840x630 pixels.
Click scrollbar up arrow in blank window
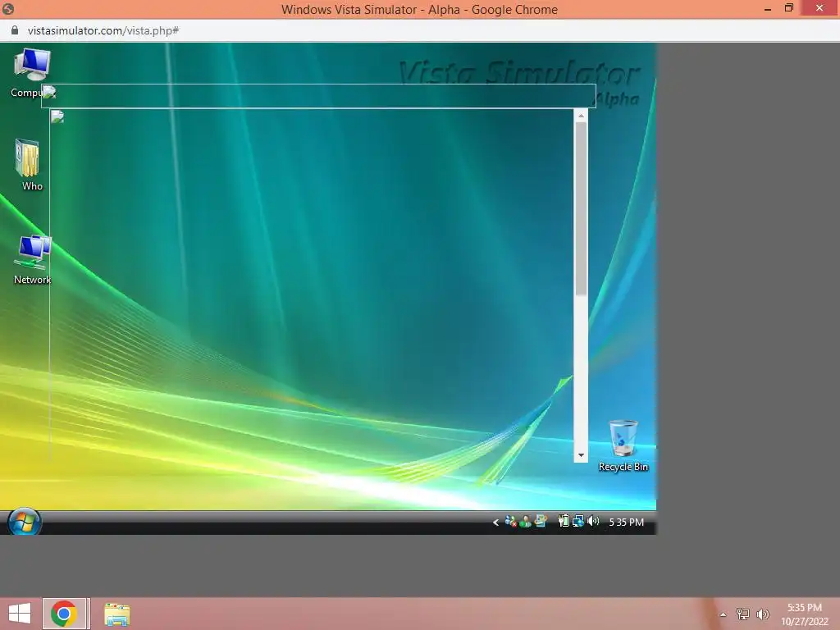581,116
